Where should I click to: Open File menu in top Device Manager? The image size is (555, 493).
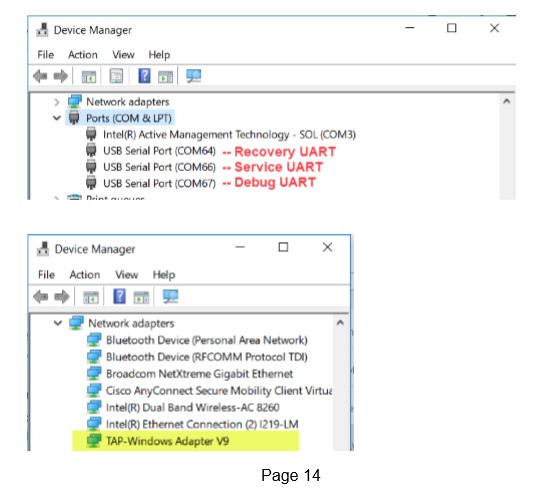coord(45,55)
